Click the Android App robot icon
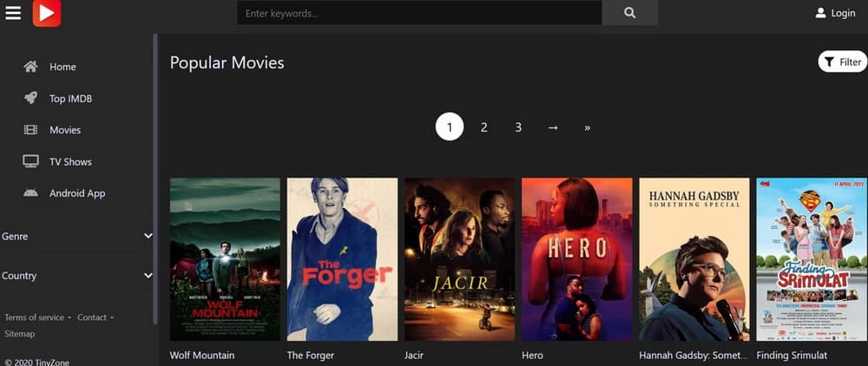This screenshot has width=868, height=366. pos(31,193)
